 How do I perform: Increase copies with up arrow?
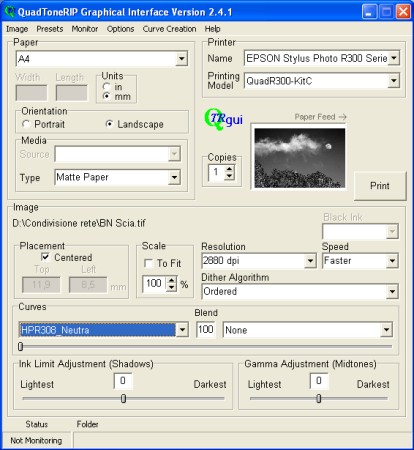point(229,169)
